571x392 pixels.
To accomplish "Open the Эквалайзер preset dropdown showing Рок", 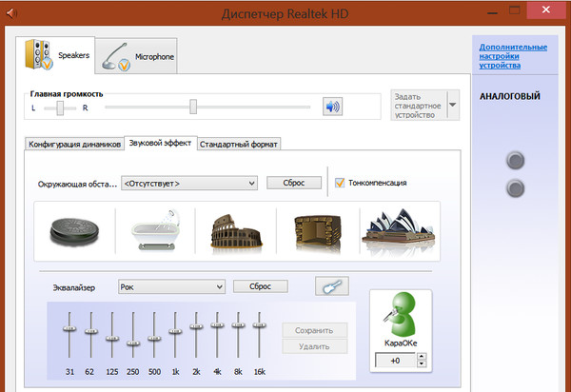I will coord(171,286).
